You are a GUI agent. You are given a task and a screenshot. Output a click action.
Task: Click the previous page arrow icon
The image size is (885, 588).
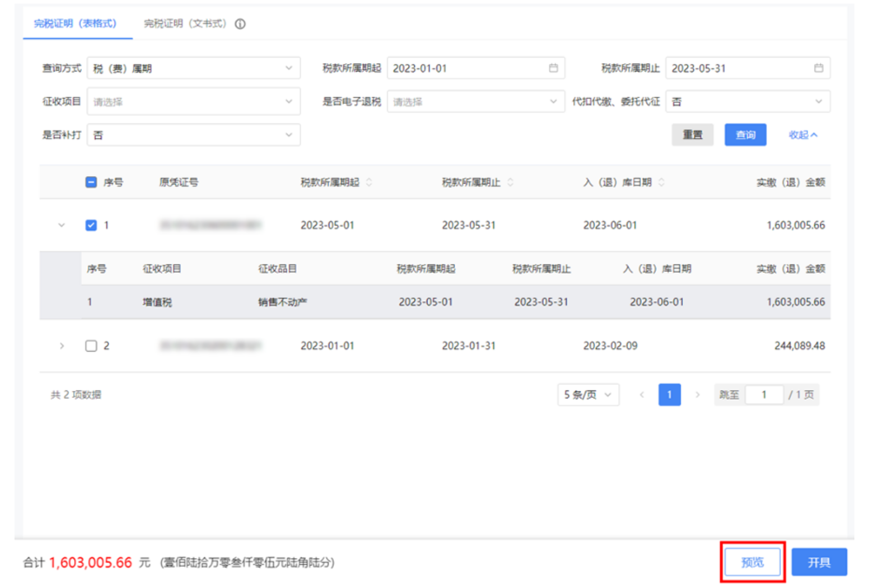point(642,395)
